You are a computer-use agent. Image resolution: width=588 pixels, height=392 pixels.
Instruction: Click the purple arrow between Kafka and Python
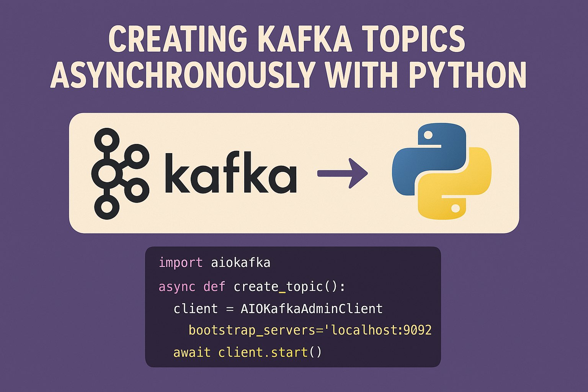(x=342, y=173)
